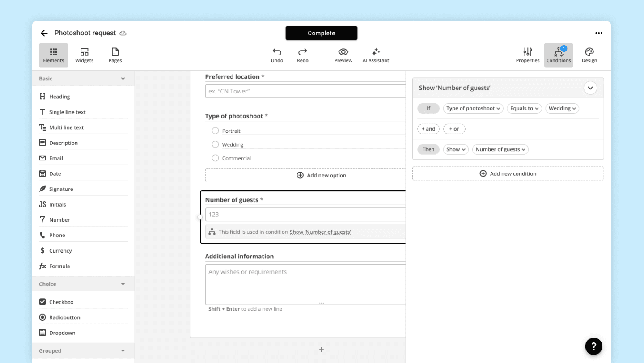This screenshot has width=644, height=363.
Task: Redo the last action
Action: pyautogui.click(x=303, y=55)
